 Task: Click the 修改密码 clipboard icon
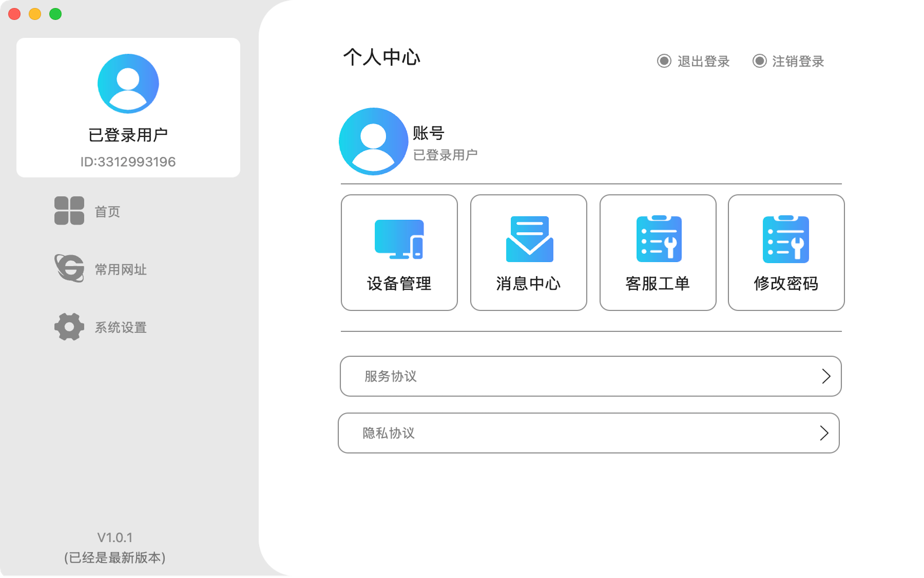(x=785, y=239)
